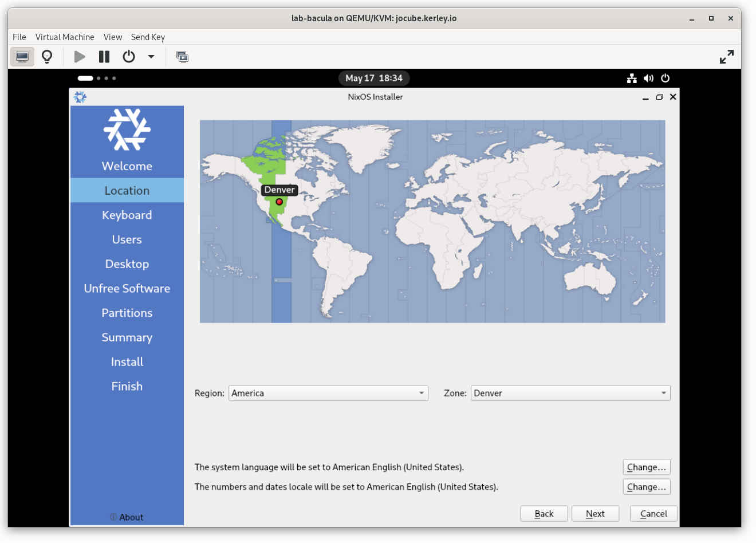Open the Zone dropdown showing Denver
The image size is (756, 543).
click(570, 393)
